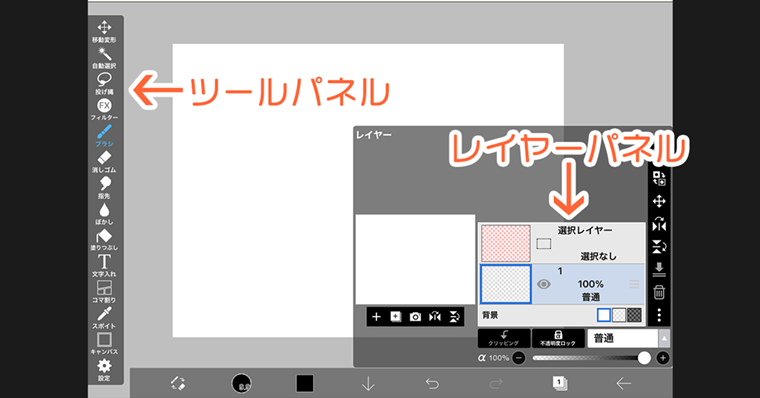Grab the reorder handle on layer 1

[634, 285]
